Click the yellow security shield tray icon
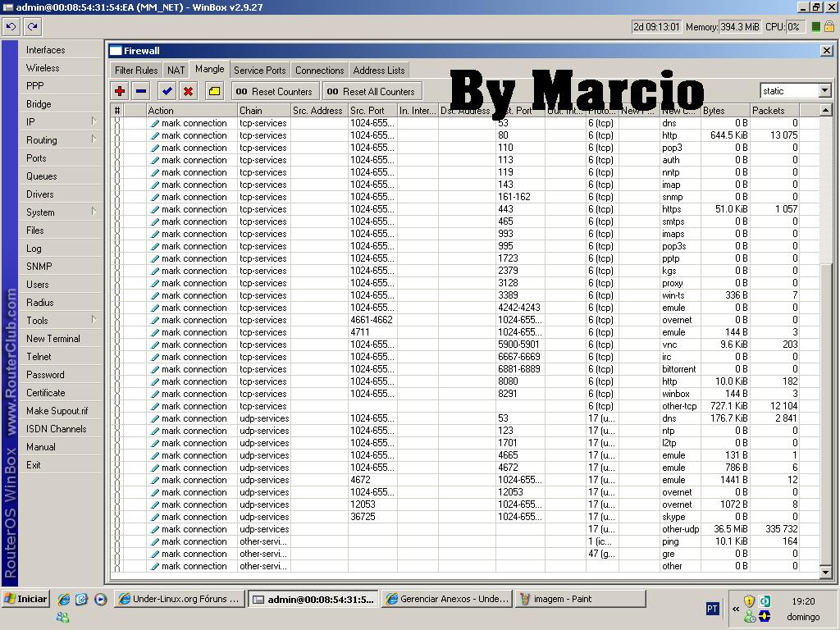Image resolution: width=840 pixels, height=630 pixels. 749,600
